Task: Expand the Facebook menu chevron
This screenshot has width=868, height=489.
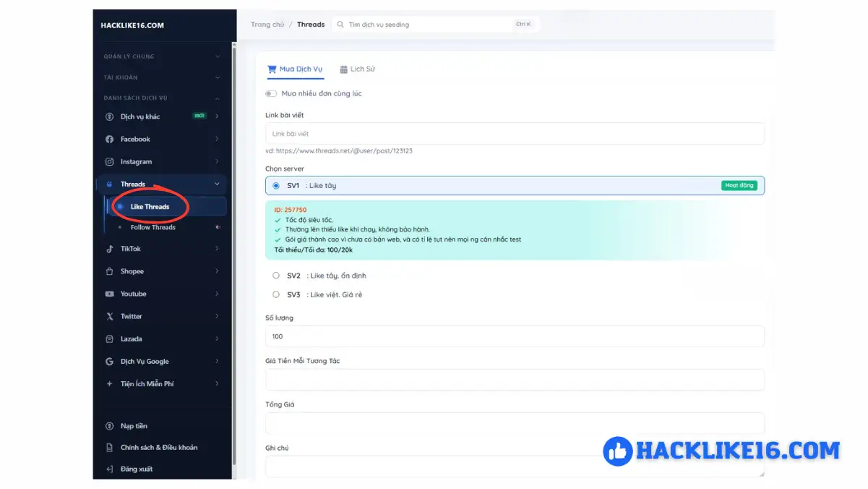Action: pyautogui.click(x=217, y=139)
